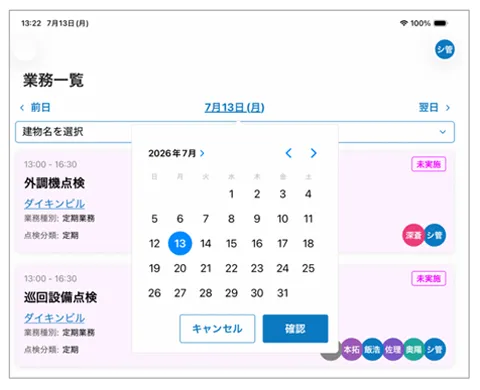Select day 20 in the calendar
The width and height of the screenshot is (480, 390).
pyautogui.click(x=180, y=268)
